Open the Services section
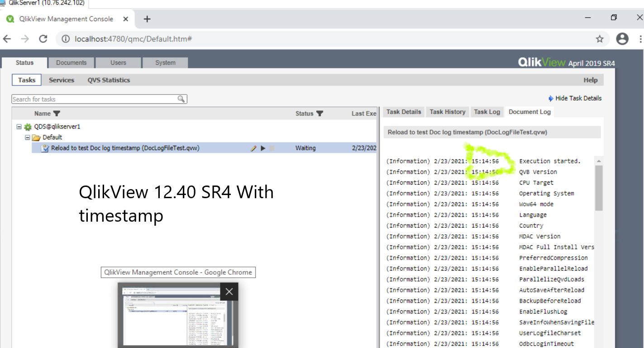The height and width of the screenshot is (348, 644). (x=62, y=80)
